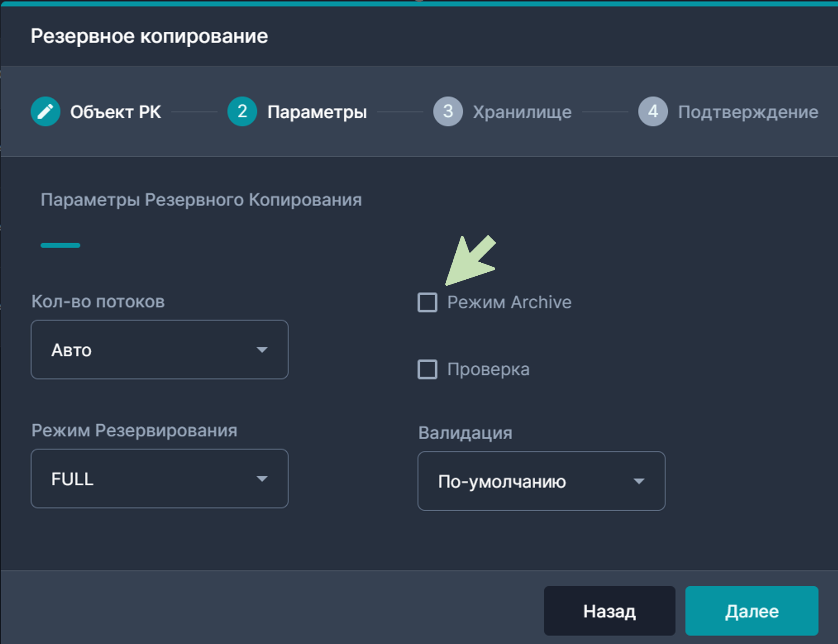Click the pencil icon on step Объект РК

coord(45,112)
